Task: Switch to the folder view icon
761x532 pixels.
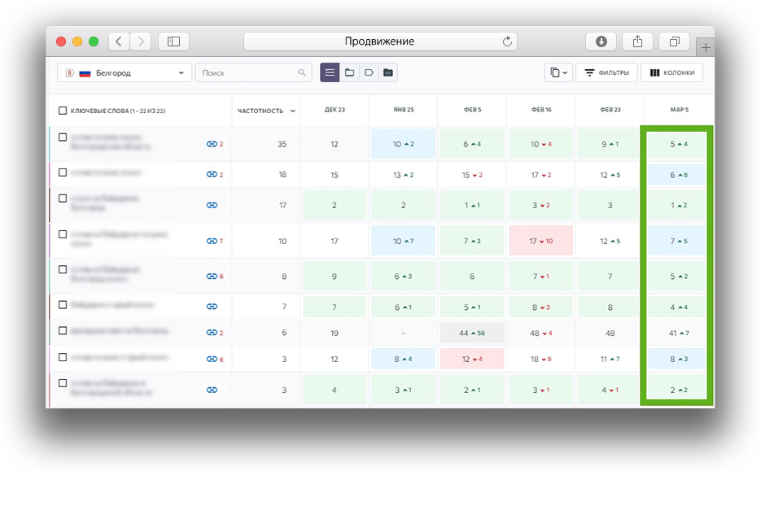Action: pyautogui.click(x=349, y=72)
